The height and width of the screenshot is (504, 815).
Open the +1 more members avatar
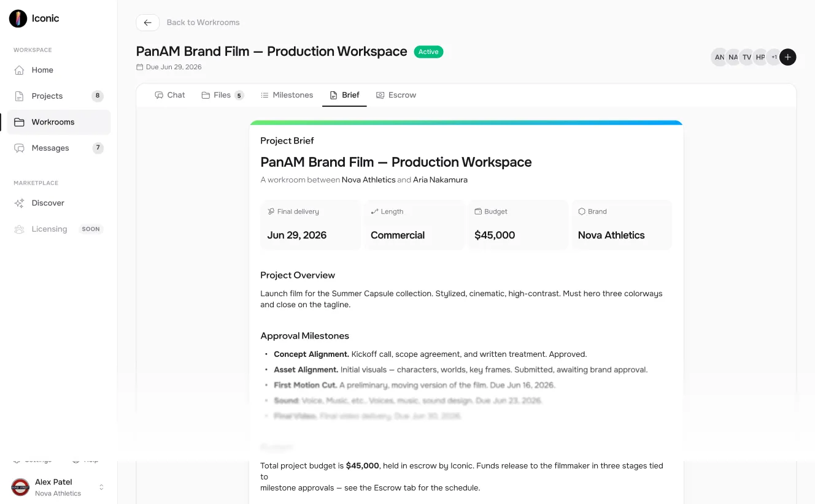pyautogui.click(x=774, y=57)
